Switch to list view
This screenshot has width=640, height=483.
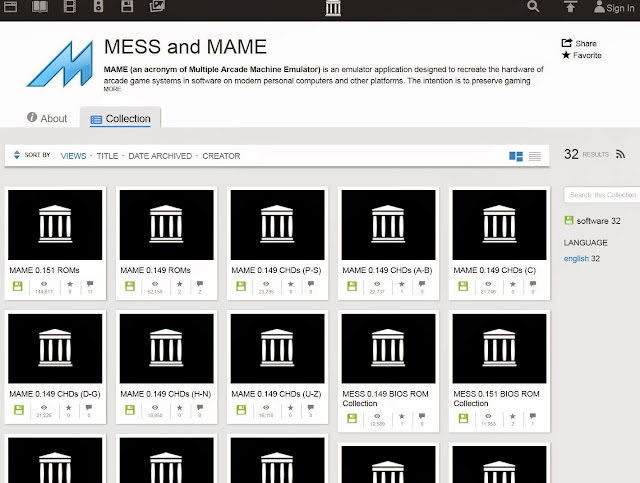pos(535,156)
